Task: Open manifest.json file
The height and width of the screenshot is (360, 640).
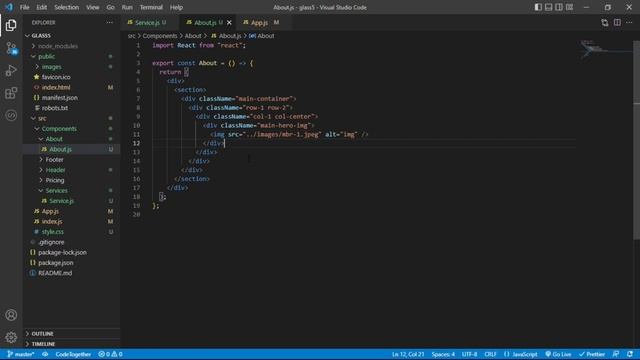Action: coord(72,97)
